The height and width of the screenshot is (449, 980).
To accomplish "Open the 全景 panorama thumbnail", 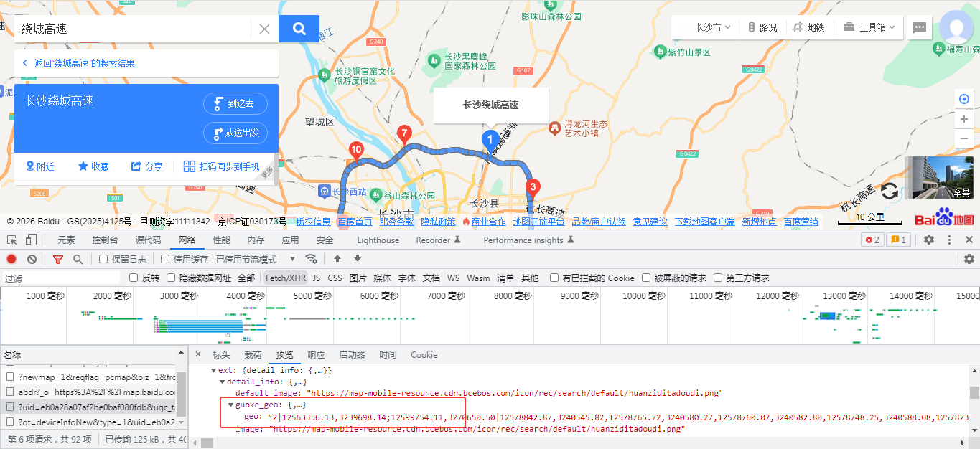I will [939, 178].
